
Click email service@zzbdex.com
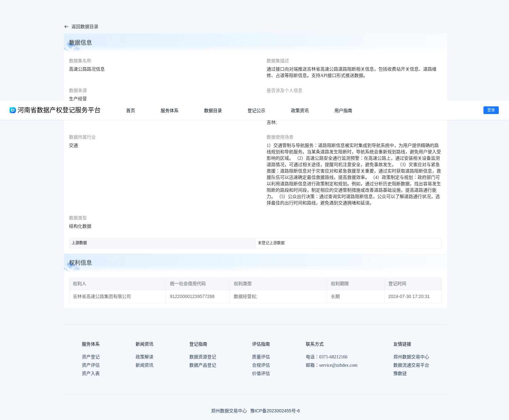(x=338, y=365)
